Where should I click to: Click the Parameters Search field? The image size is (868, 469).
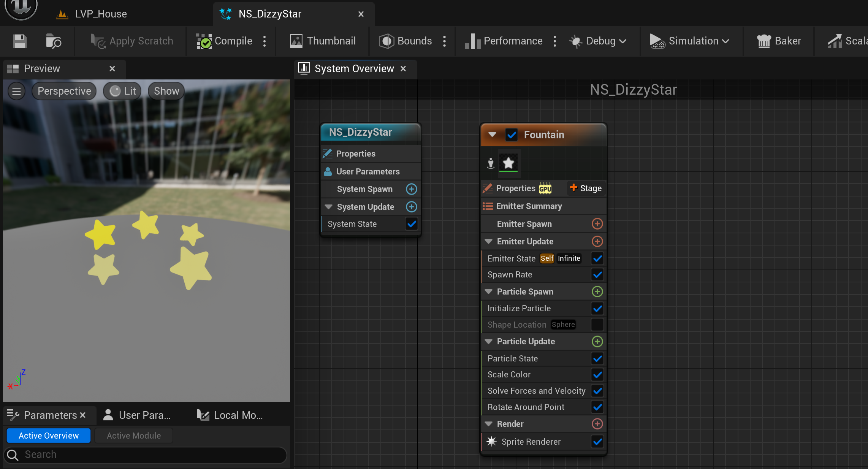point(145,455)
